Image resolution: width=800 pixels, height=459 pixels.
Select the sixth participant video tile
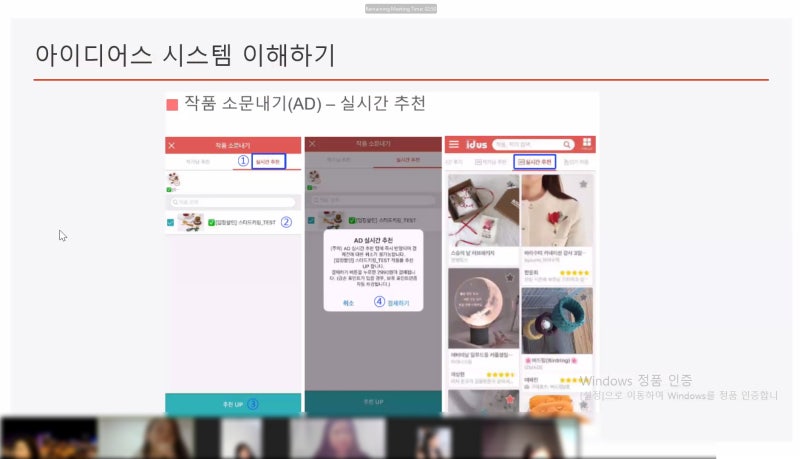pos(531,438)
